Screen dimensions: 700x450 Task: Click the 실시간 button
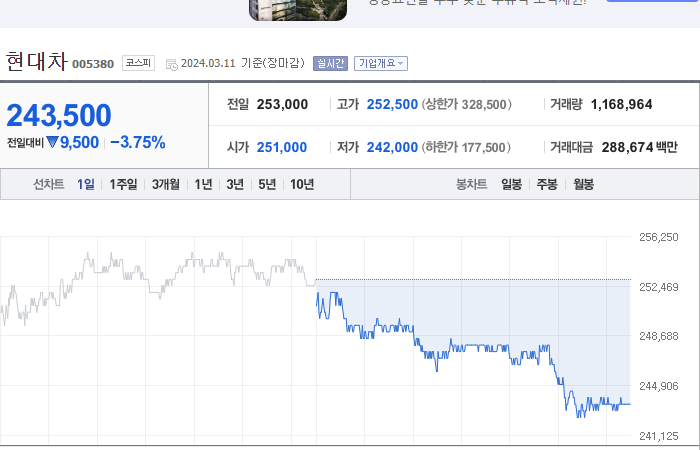330,63
